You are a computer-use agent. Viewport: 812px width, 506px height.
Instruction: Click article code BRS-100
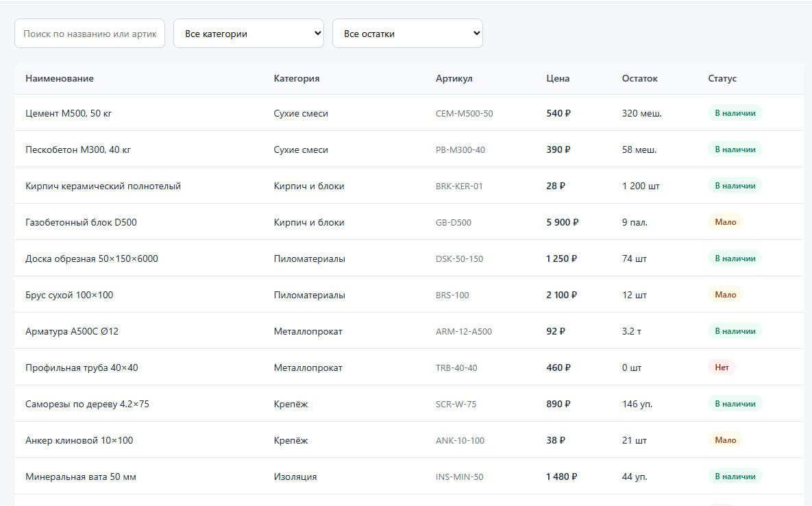click(452, 296)
